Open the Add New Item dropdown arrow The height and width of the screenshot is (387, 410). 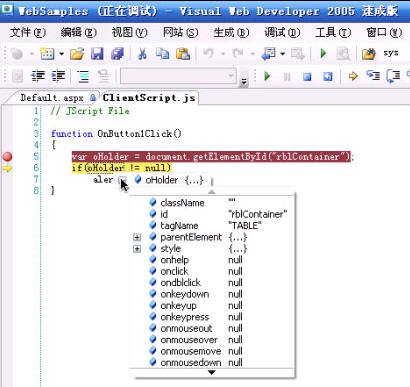coord(62,54)
